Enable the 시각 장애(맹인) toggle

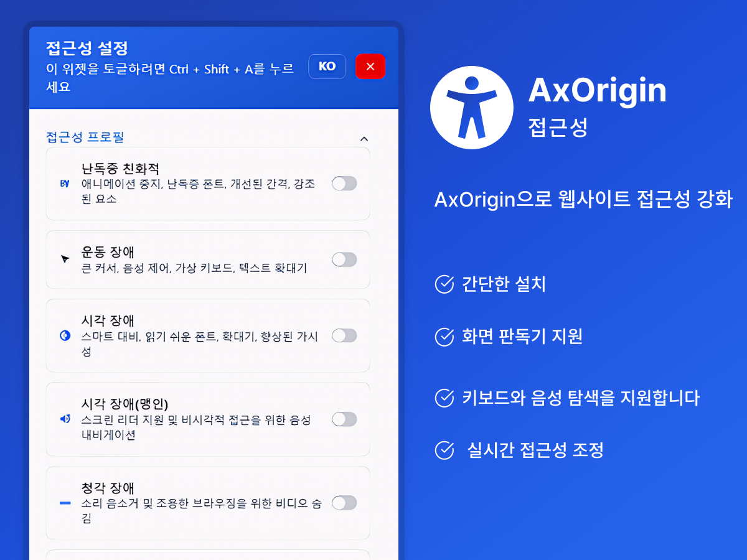click(344, 419)
